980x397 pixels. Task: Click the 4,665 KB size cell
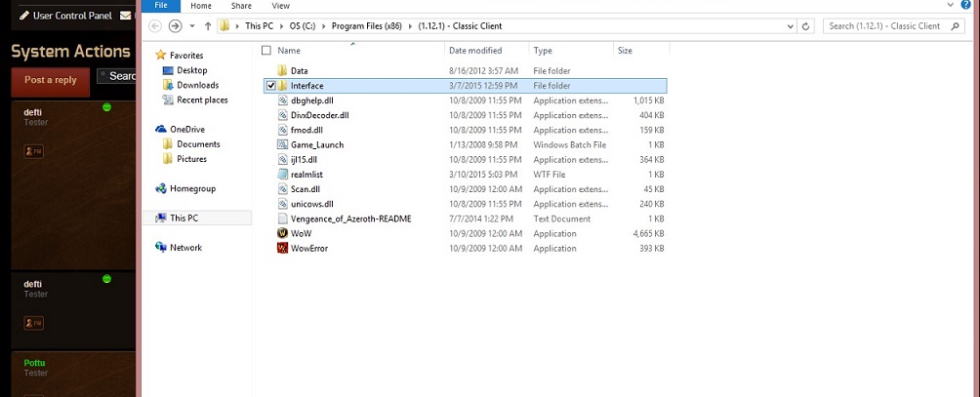(648, 233)
